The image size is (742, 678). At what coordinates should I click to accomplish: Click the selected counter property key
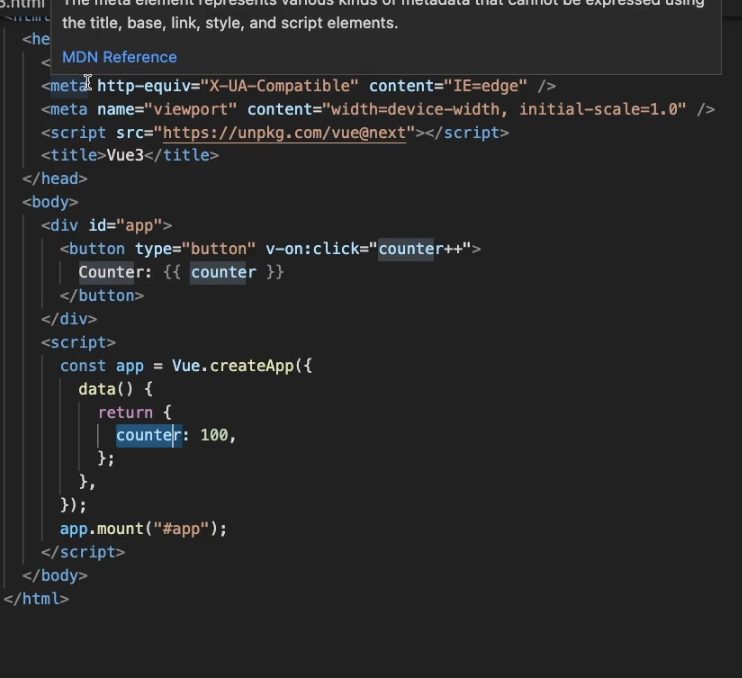coord(149,435)
